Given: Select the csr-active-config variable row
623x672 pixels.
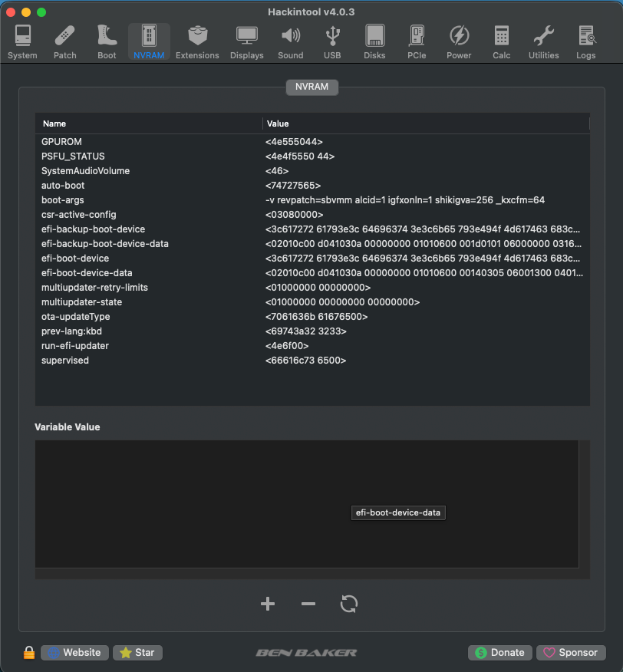Looking at the screenshot, I should tap(312, 215).
